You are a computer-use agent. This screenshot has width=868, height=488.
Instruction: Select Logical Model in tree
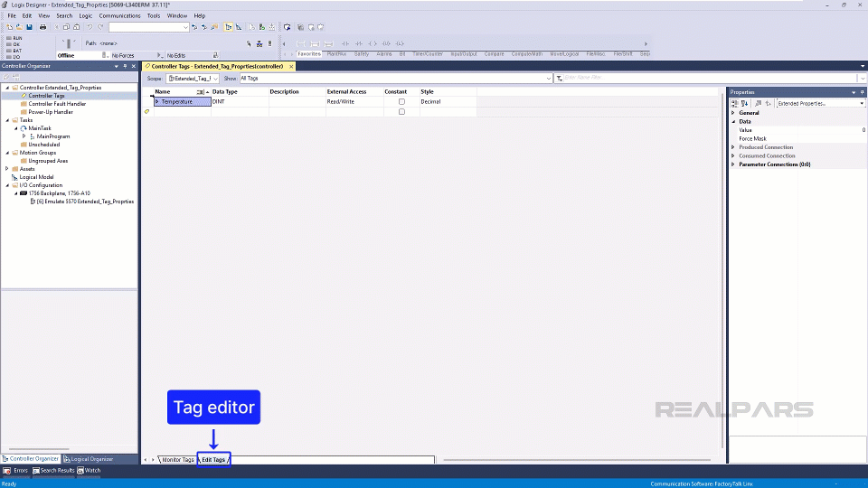click(36, 177)
